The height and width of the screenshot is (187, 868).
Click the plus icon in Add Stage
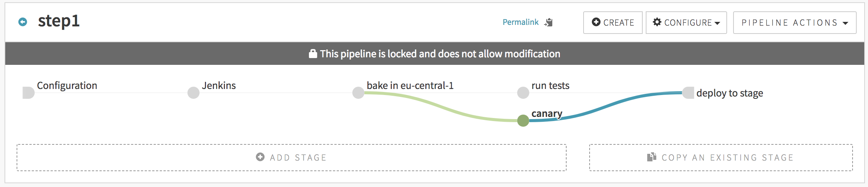[x=260, y=157]
